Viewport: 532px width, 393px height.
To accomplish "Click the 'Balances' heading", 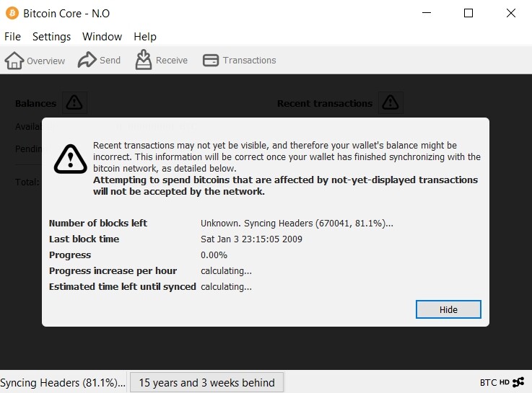I will [x=35, y=103].
